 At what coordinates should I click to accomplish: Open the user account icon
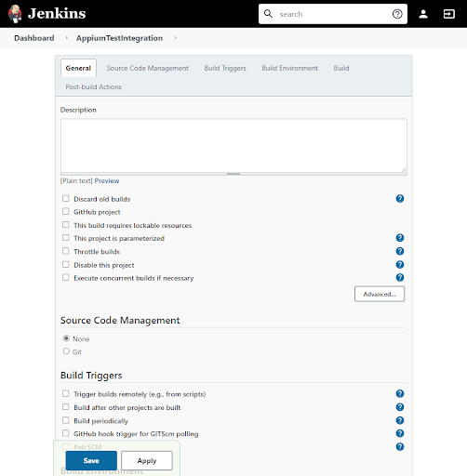click(x=423, y=14)
